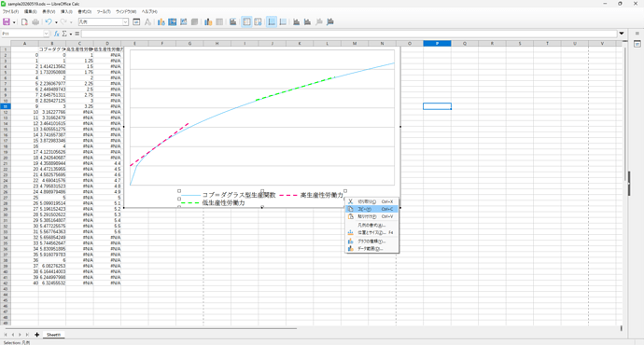Click the Formula equals sign icon
This screenshot has width=644, height=345.
pyautogui.click(x=77, y=34)
